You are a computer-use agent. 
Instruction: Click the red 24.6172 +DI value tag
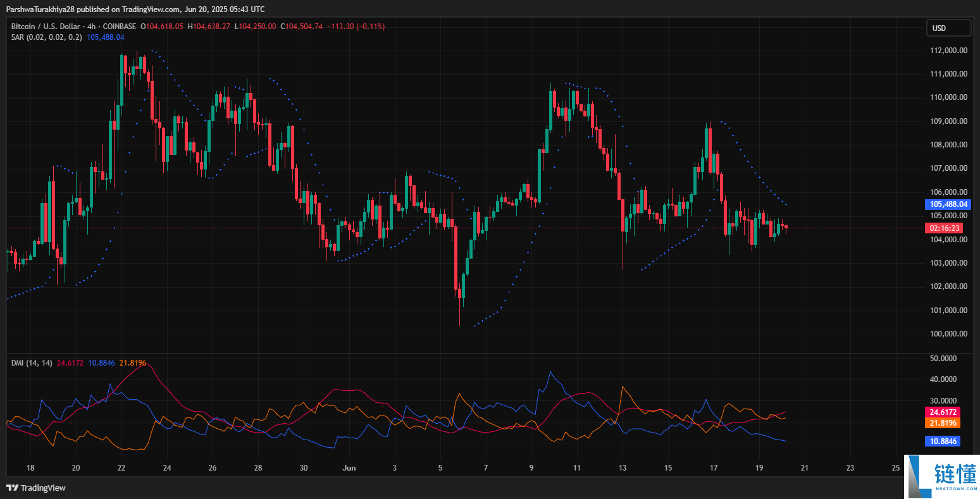[942, 412]
